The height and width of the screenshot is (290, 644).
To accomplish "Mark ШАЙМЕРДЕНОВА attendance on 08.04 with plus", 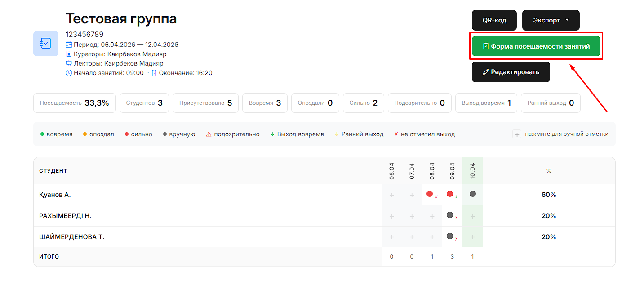I will point(432,237).
